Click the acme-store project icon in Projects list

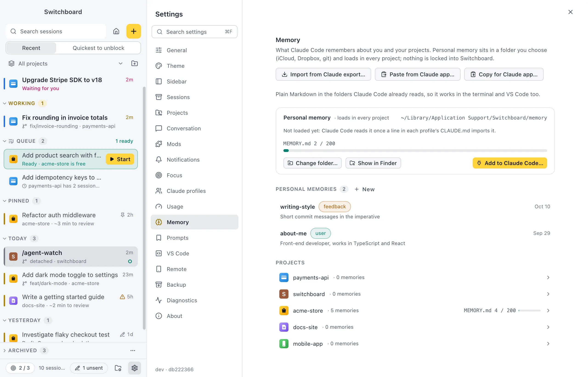pyautogui.click(x=284, y=310)
